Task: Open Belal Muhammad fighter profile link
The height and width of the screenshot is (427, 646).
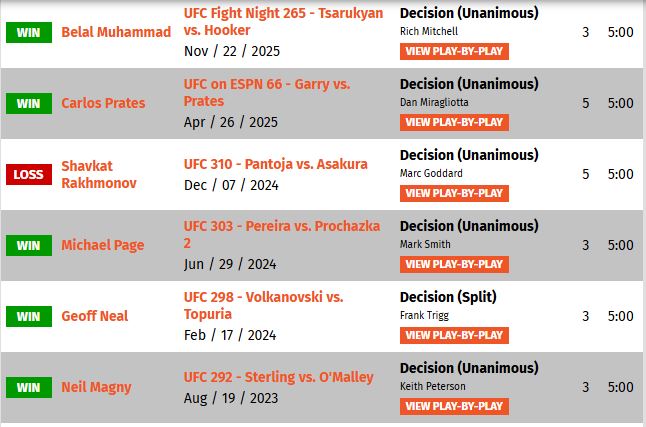Action: (x=116, y=32)
